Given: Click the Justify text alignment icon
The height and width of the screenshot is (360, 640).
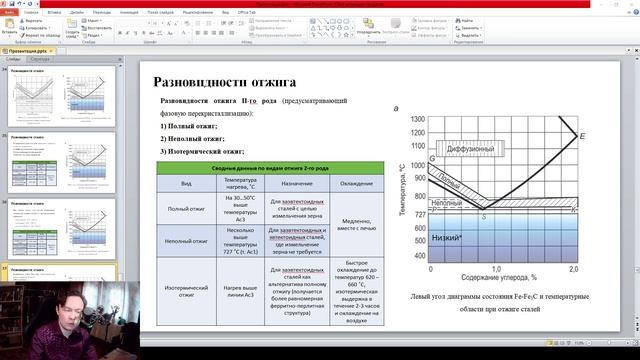Looking at the screenshot, I should pos(221,33).
